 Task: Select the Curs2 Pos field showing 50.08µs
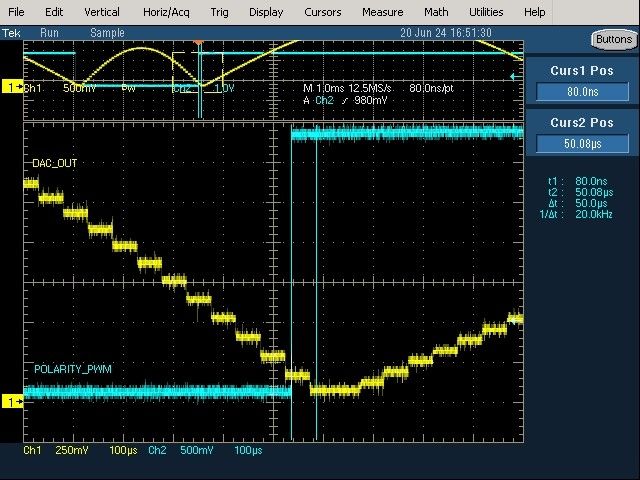tap(582, 143)
